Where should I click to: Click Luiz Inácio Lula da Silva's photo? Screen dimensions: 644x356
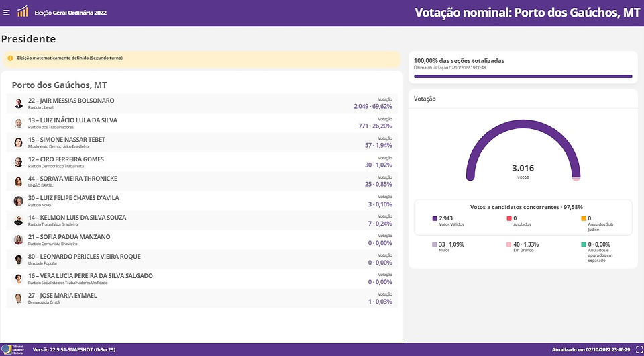pyautogui.click(x=19, y=123)
